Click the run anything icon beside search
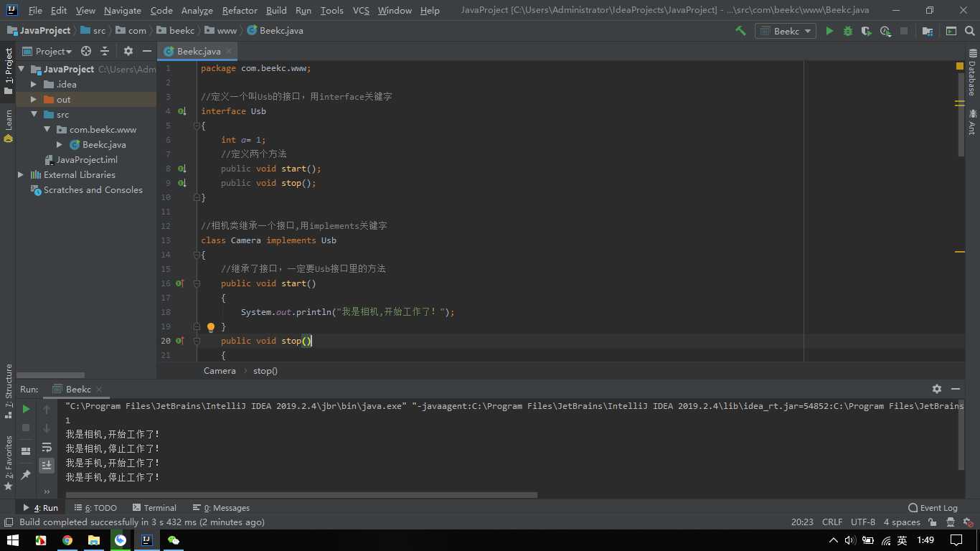Image resolution: width=980 pixels, height=551 pixels. pos(951,31)
